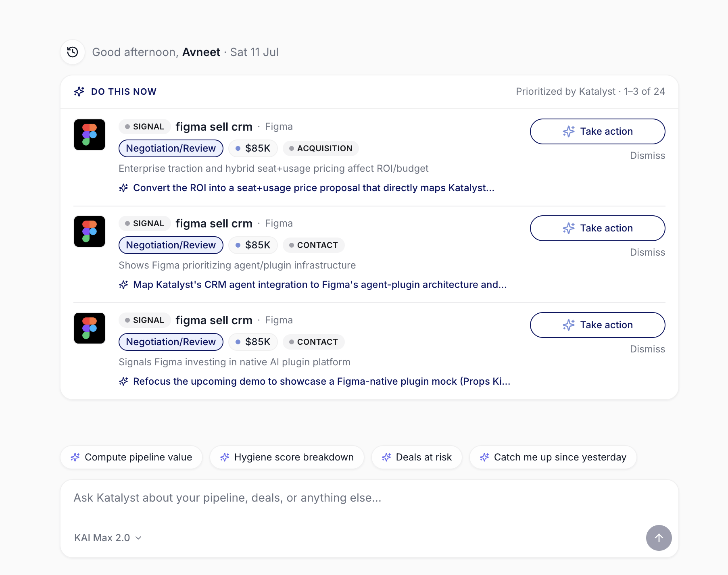Image resolution: width=728 pixels, height=575 pixels.
Task: Click the sparkle icon next to DO THIS NOW
Action: (x=79, y=92)
